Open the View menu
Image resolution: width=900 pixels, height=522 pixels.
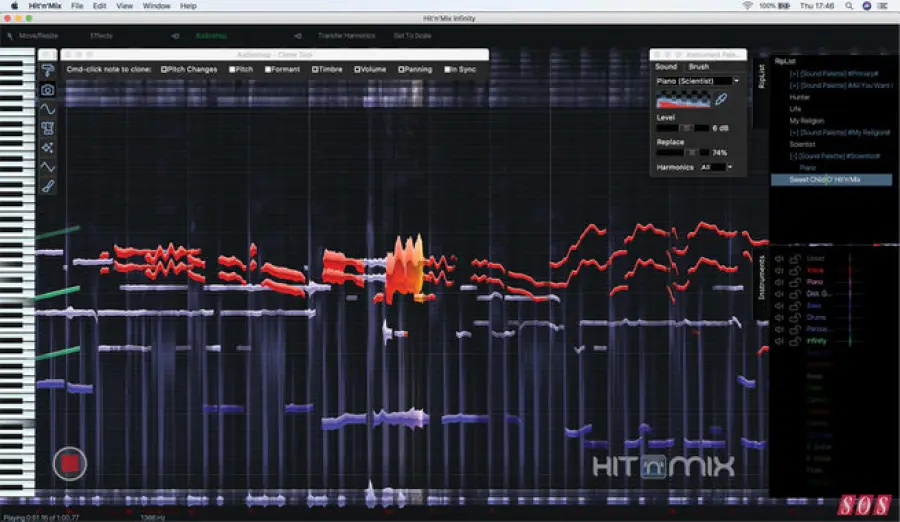(x=124, y=6)
